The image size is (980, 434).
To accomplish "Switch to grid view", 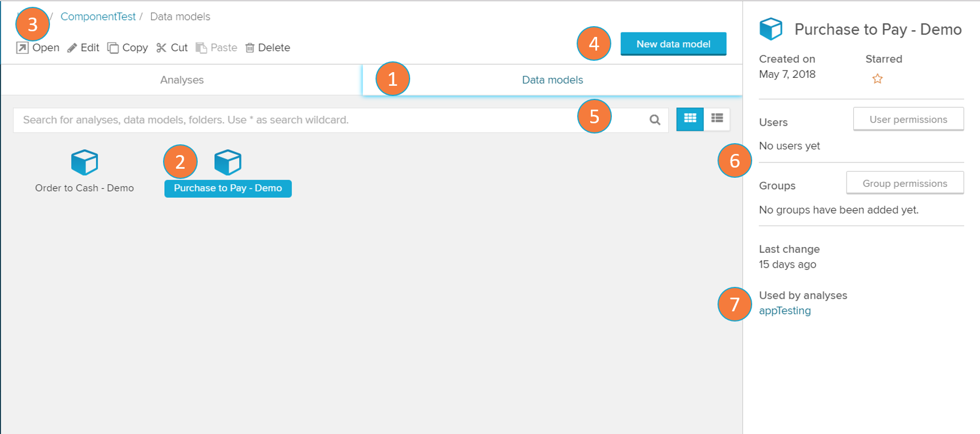I will click(690, 119).
